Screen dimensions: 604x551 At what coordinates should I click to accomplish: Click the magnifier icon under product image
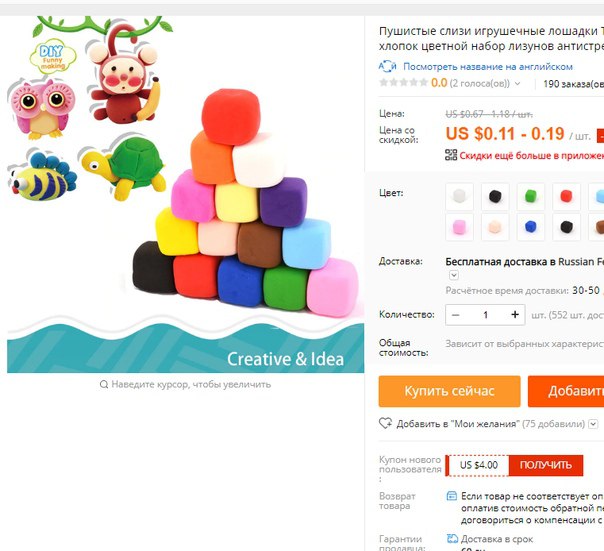click(x=104, y=384)
